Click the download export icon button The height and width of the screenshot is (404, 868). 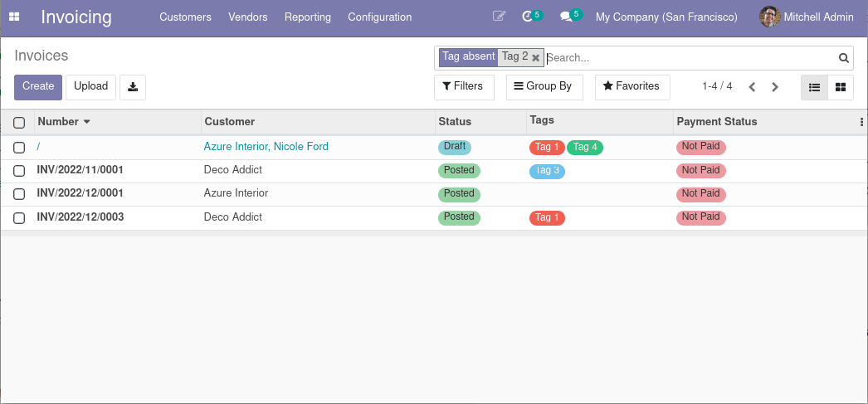pos(133,87)
